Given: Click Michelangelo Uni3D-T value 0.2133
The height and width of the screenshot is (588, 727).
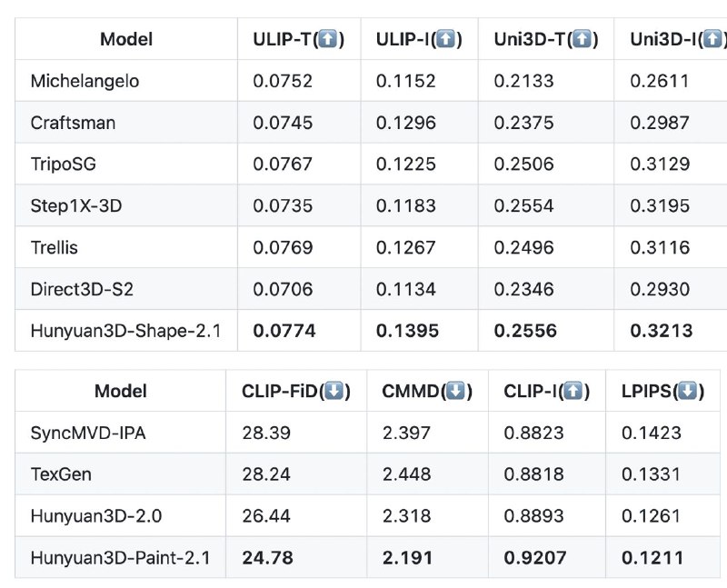Looking at the screenshot, I should tap(524, 81).
